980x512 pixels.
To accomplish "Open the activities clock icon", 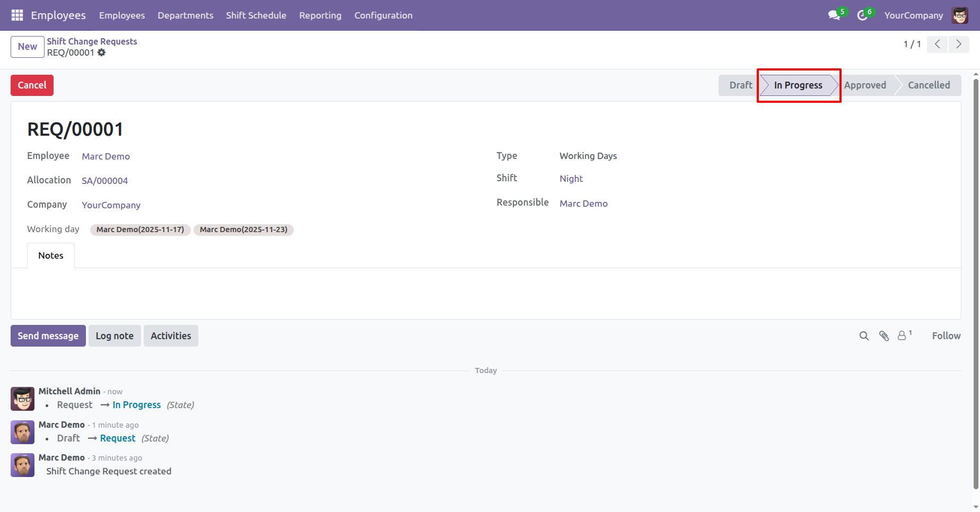I will pos(862,15).
